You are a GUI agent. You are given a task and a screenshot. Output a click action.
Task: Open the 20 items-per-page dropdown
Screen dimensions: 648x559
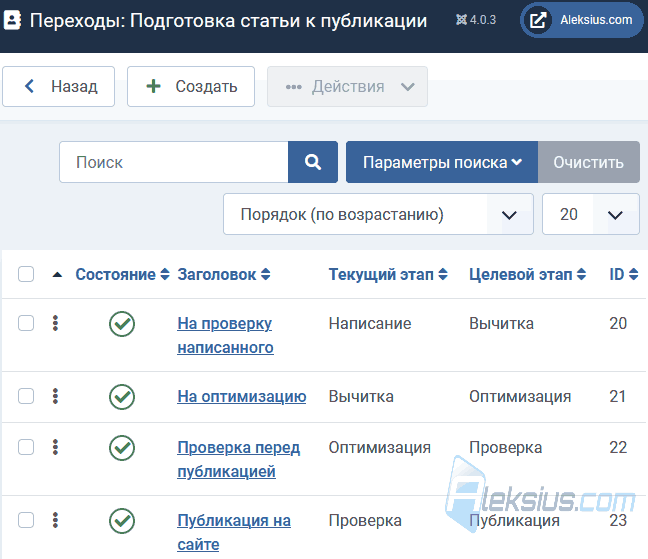(x=591, y=214)
